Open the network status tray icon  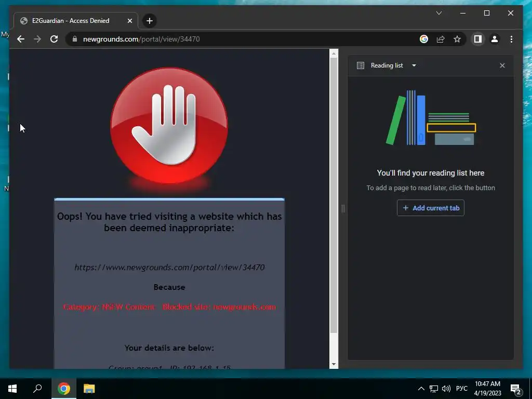click(x=434, y=389)
